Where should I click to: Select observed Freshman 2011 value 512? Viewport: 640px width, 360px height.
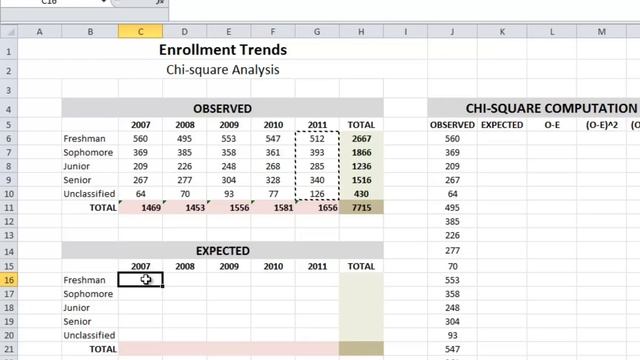(x=317, y=138)
